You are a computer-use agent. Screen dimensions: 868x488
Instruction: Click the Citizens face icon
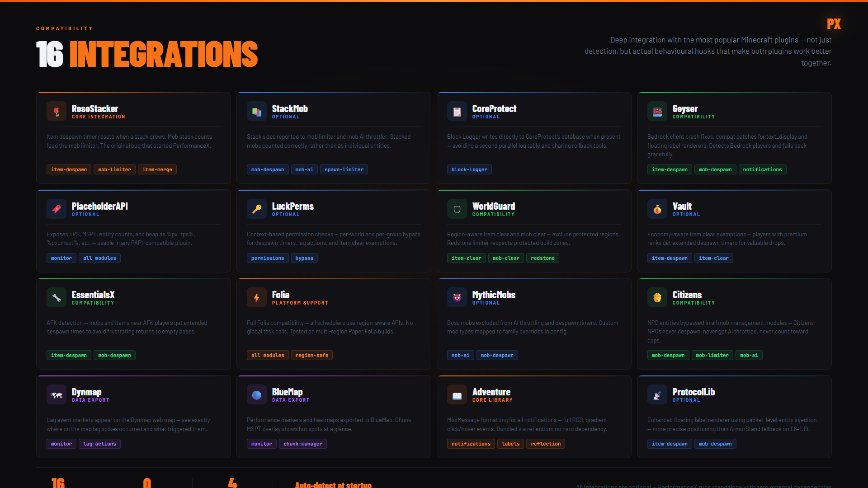(x=657, y=297)
